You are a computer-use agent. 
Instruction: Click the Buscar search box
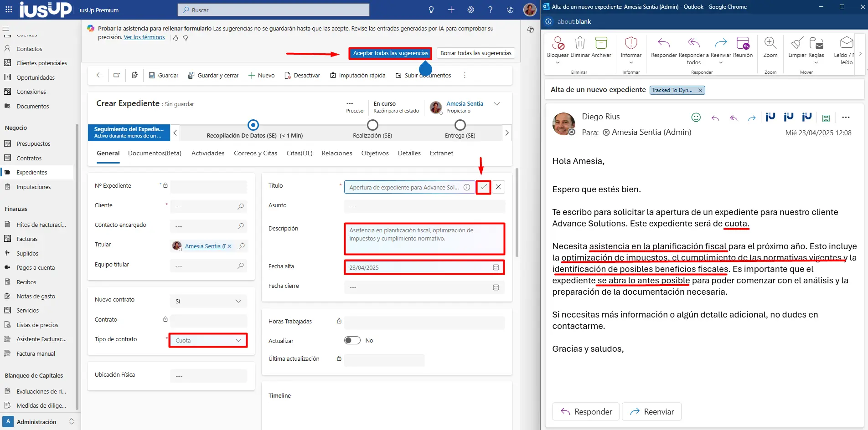click(274, 10)
